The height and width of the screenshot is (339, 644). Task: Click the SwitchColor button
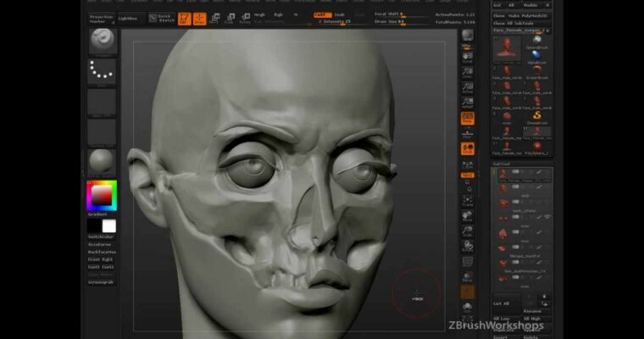click(101, 237)
